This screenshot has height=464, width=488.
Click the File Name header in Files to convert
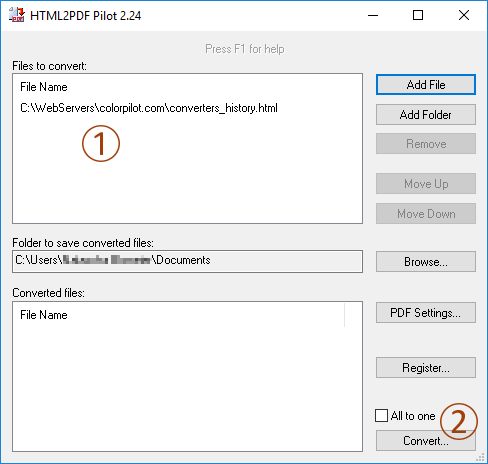pos(44,87)
